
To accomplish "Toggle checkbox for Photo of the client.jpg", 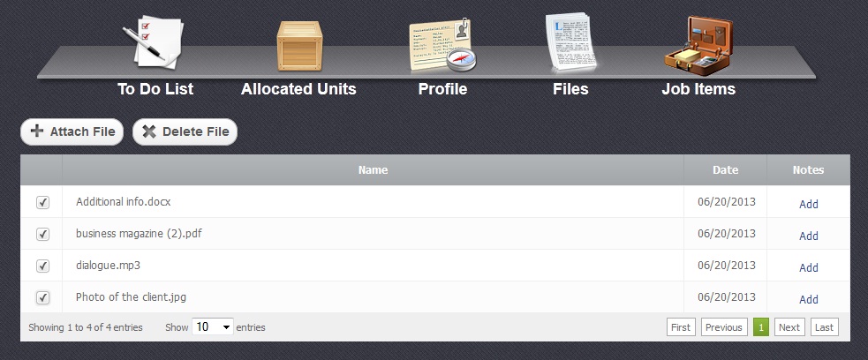I will click(42, 298).
